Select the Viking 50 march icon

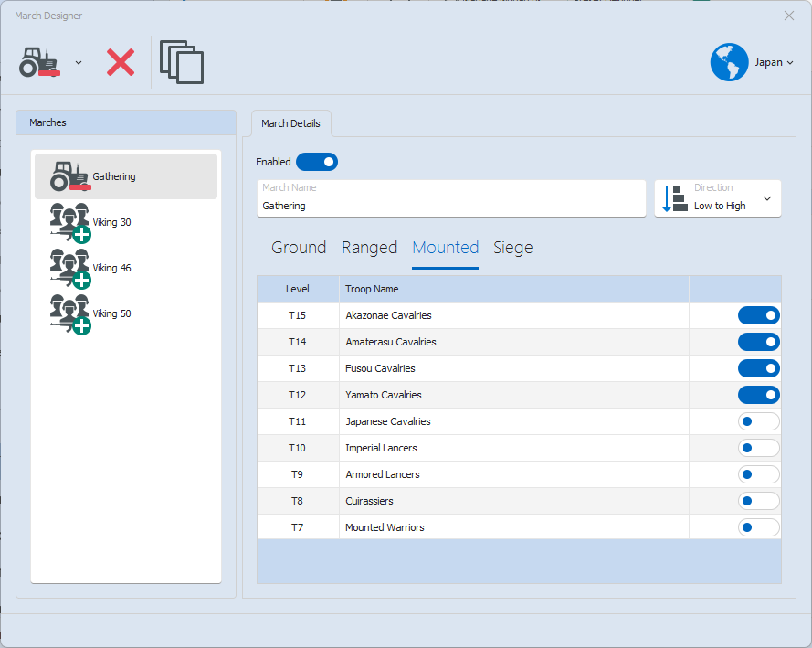tap(69, 313)
